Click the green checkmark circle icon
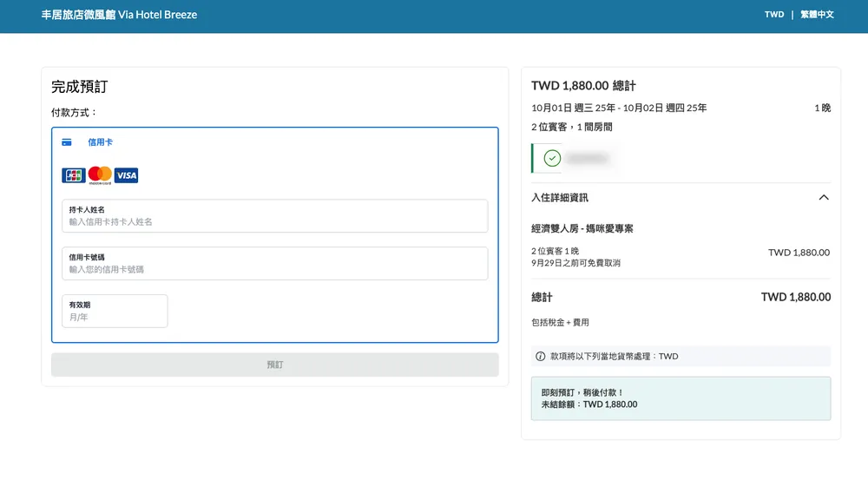The image size is (868, 480). click(x=552, y=158)
